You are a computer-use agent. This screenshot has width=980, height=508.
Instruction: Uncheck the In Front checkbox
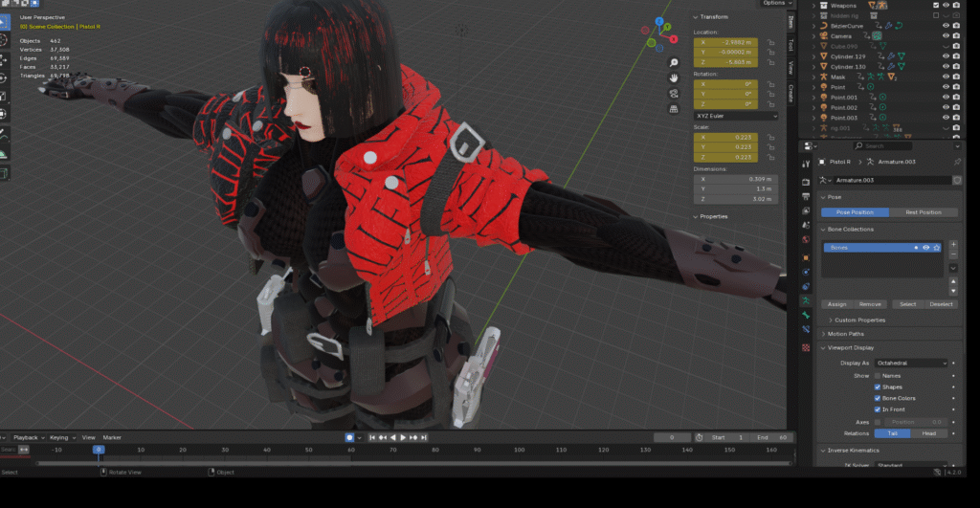(878, 409)
